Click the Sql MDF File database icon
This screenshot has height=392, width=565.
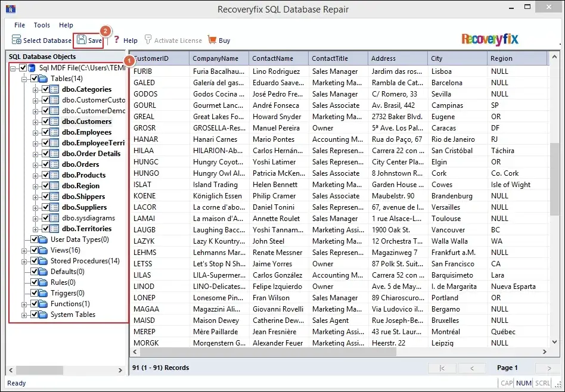pyautogui.click(x=32, y=68)
